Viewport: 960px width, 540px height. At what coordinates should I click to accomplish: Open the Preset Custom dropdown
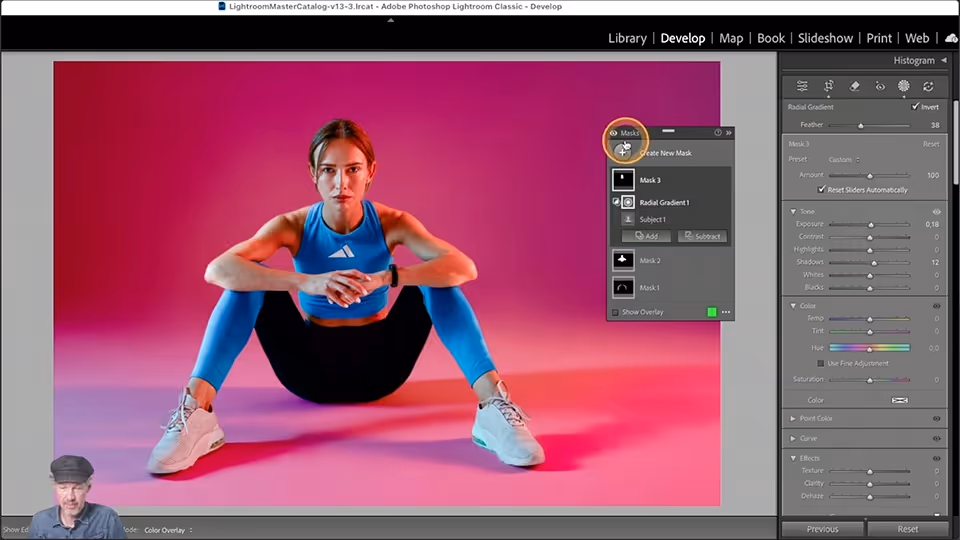844,160
